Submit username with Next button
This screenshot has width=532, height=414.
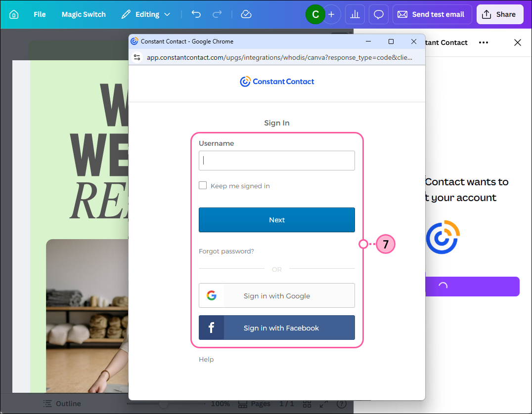pyautogui.click(x=277, y=220)
